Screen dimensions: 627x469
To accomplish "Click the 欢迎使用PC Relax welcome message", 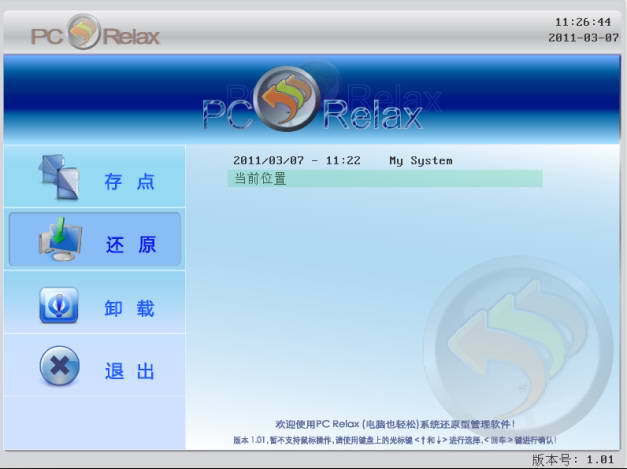I will [395, 424].
